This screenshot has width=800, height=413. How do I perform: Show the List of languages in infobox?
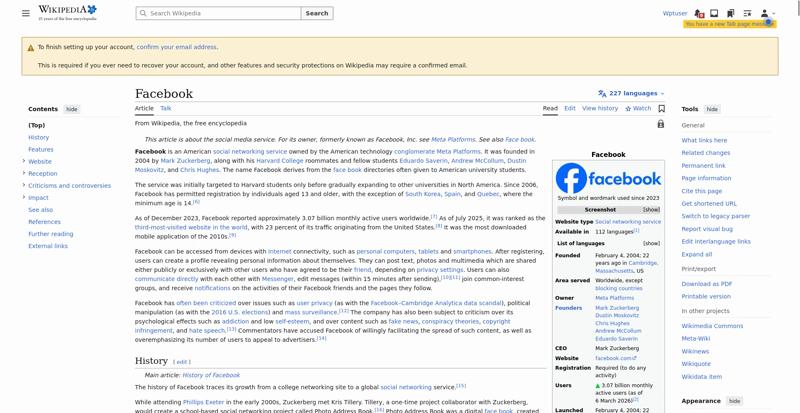click(651, 244)
